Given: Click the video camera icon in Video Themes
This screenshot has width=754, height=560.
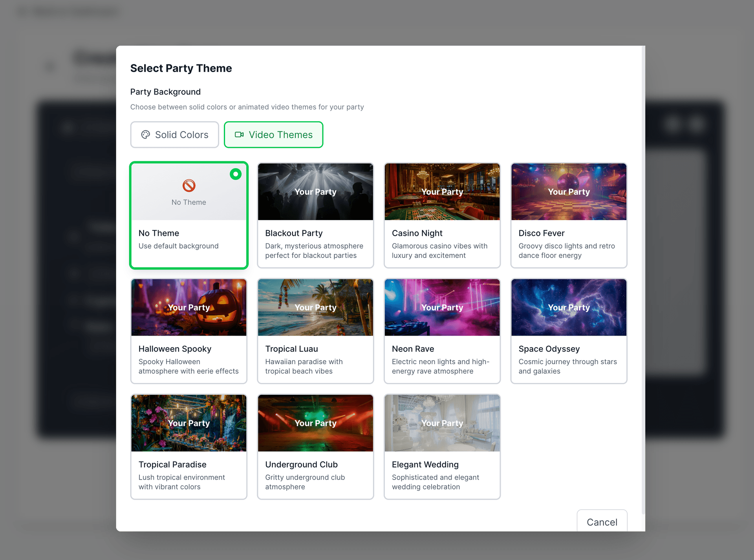Looking at the screenshot, I should pyautogui.click(x=239, y=135).
